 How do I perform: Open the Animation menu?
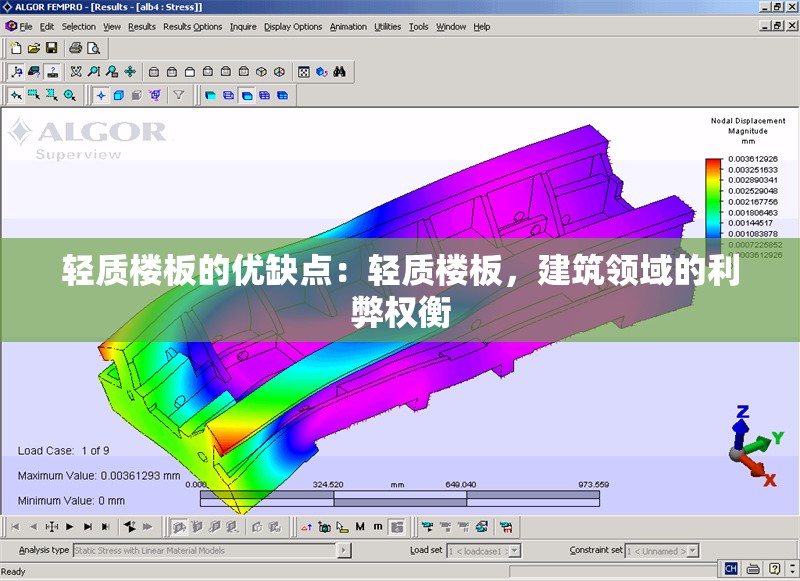tap(348, 27)
